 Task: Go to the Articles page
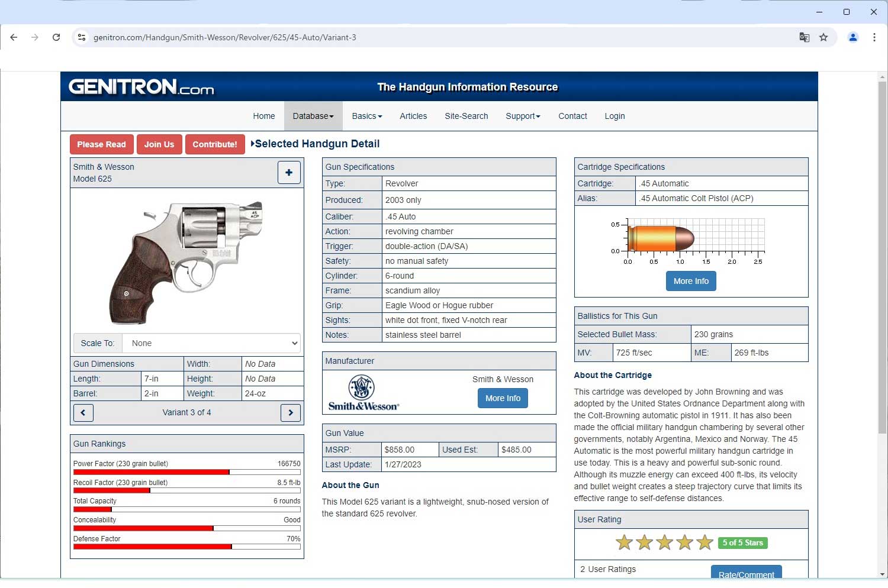tap(413, 116)
